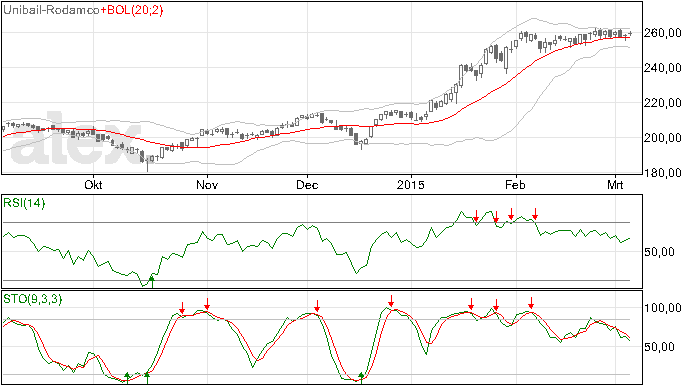Click the stochastic 50,00 axis value

point(659,347)
